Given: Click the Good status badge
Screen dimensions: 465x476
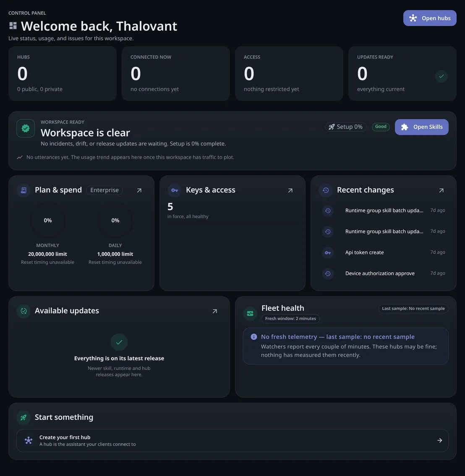Looking at the screenshot, I should pos(381,127).
